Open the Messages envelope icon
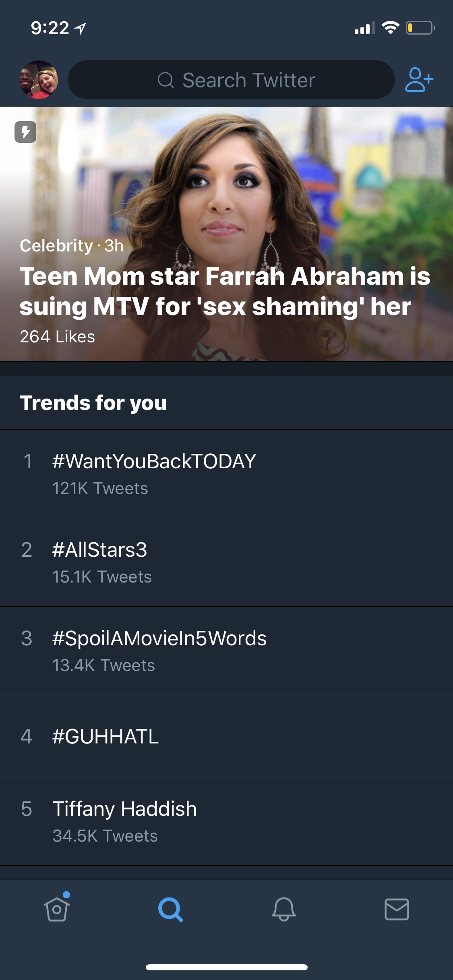This screenshot has width=453, height=980. (397, 909)
